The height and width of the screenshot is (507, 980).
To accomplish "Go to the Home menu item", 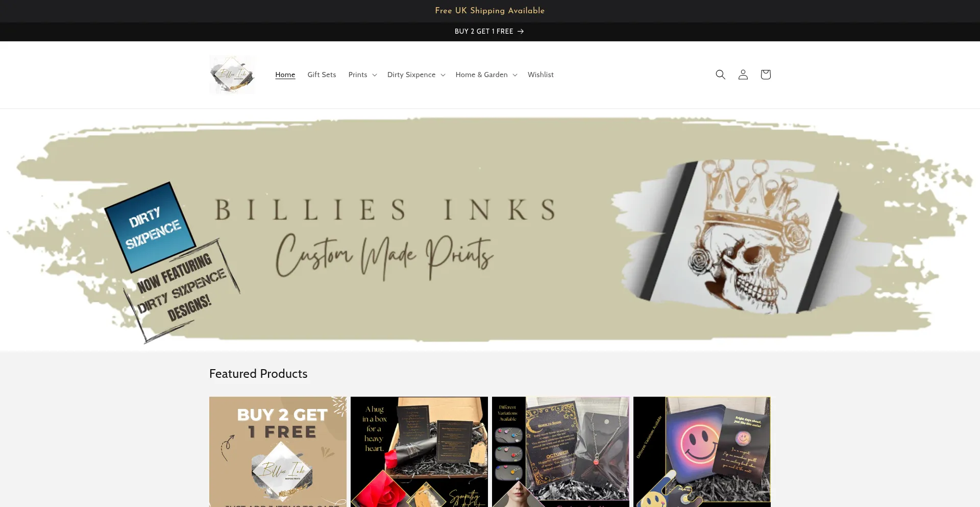I will (285, 75).
